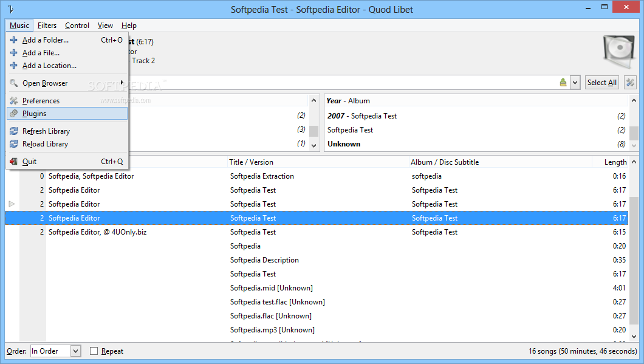Open the View menu
The image size is (644, 364).
(x=105, y=26)
